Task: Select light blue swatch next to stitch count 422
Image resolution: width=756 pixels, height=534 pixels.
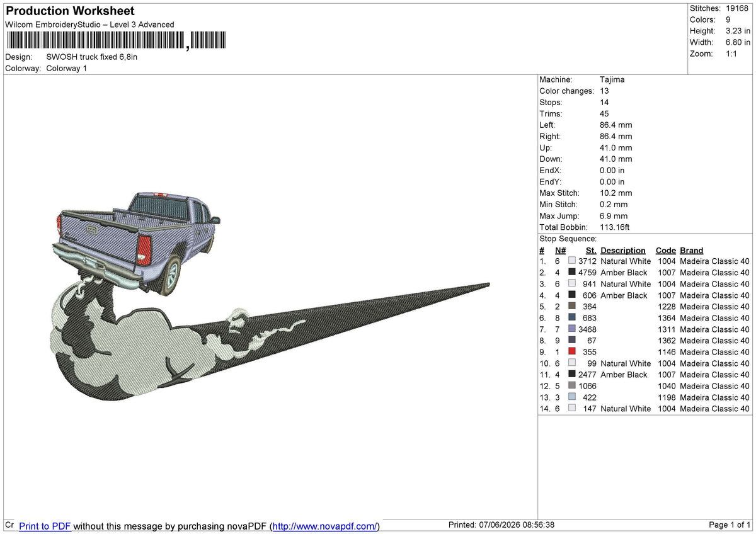Action: point(572,397)
